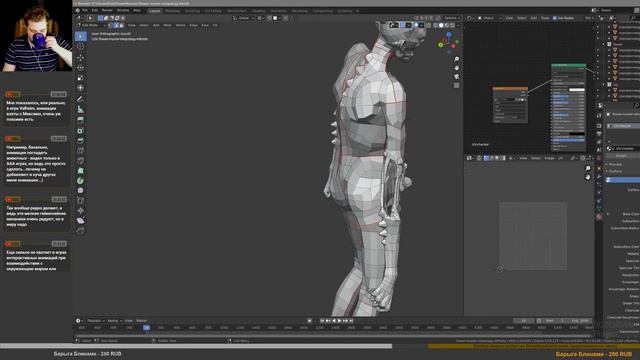Click the viewport pan hand icon

456,68
